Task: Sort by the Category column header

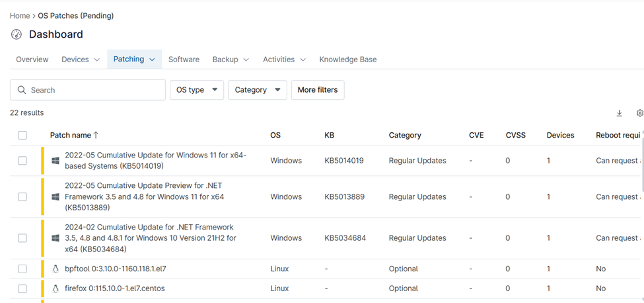Action: 405,135
